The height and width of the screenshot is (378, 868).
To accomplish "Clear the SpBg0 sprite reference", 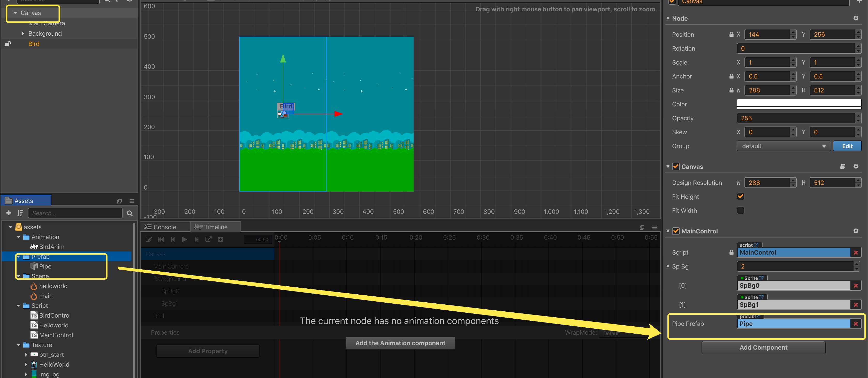I will (856, 285).
